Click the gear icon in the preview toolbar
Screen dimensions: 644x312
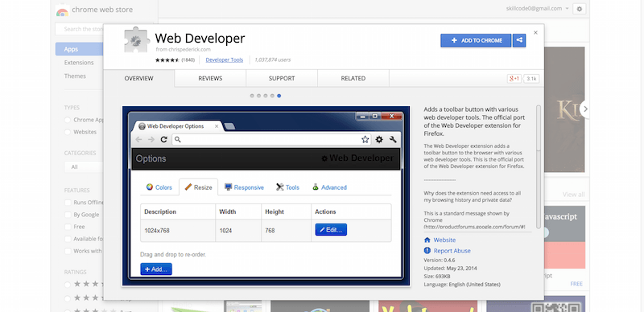(x=379, y=140)
